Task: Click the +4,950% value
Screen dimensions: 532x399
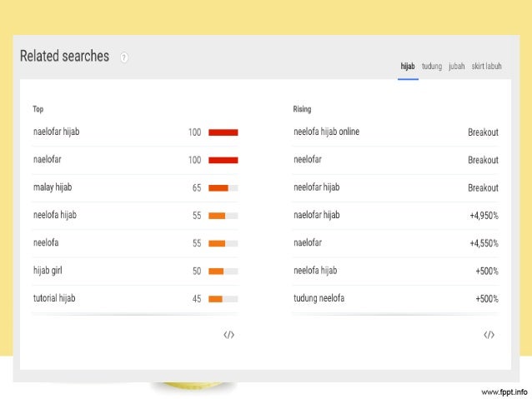Action: click(x=484, y=216)
